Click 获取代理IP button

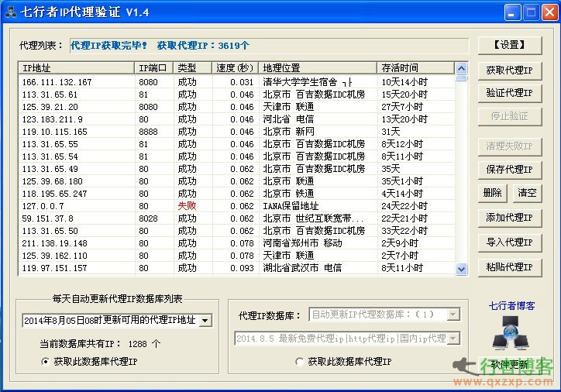coord(510,70)
